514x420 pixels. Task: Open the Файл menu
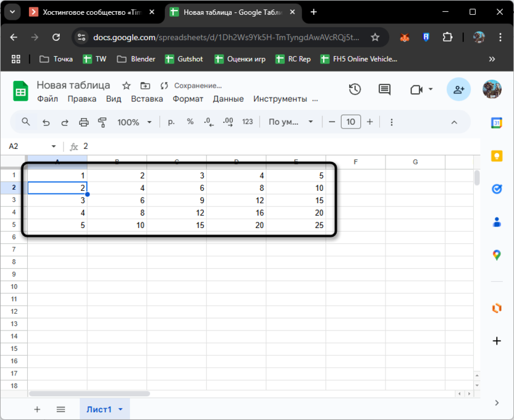(x=47, y=99)
